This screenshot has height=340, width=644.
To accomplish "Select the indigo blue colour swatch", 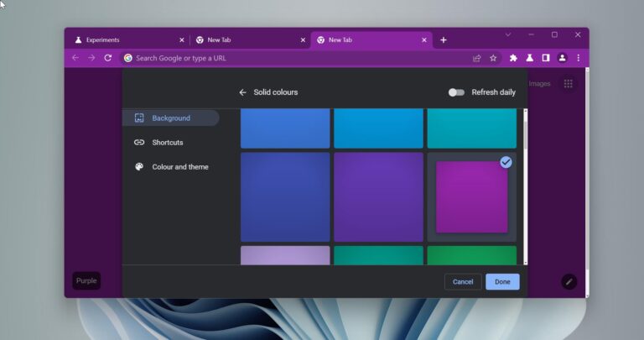I will click(x=285, y=197).
